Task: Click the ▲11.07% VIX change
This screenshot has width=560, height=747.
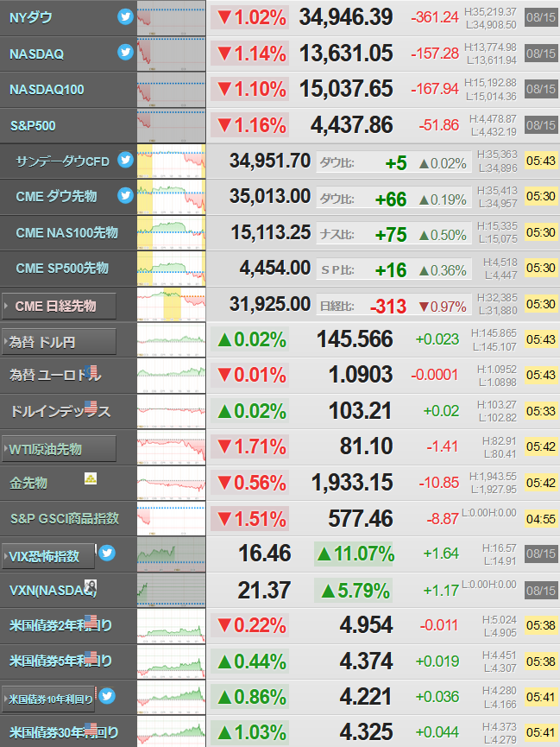Action: pos(354,554)
